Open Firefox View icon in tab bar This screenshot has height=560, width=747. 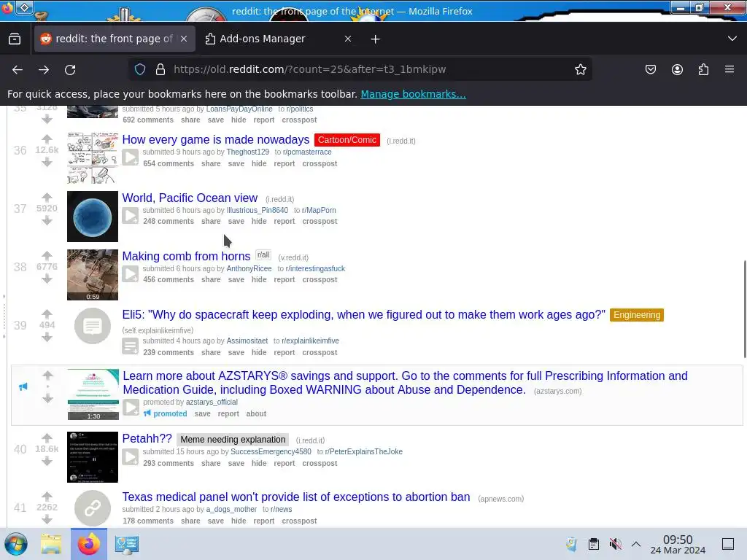(15, 39)
